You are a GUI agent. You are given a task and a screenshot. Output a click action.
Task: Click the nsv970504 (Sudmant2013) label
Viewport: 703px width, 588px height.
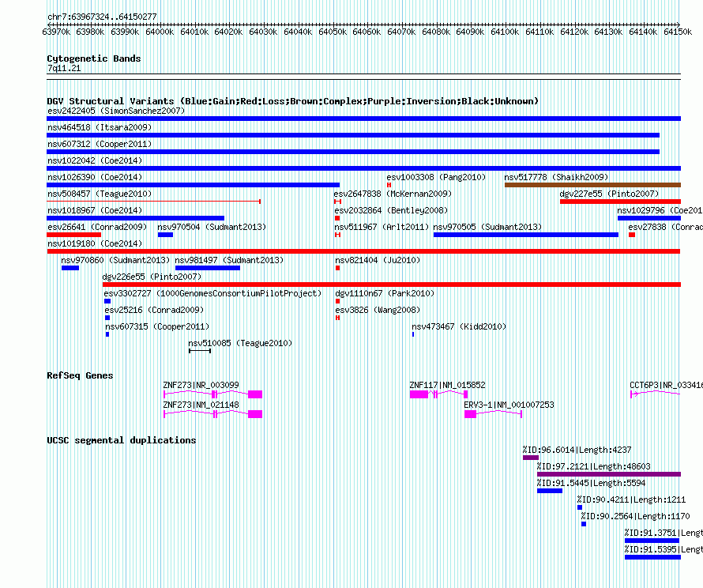point(212,227)
